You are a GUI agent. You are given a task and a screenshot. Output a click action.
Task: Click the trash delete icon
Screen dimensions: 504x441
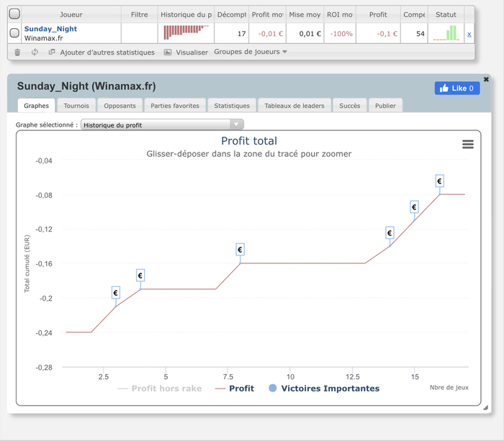(17, 52)
